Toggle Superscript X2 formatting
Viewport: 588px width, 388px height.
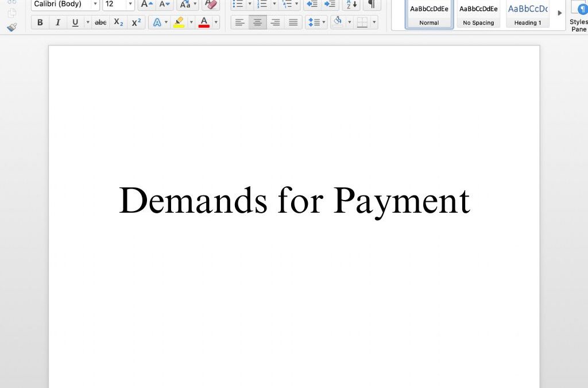click(x=136, y=22)
